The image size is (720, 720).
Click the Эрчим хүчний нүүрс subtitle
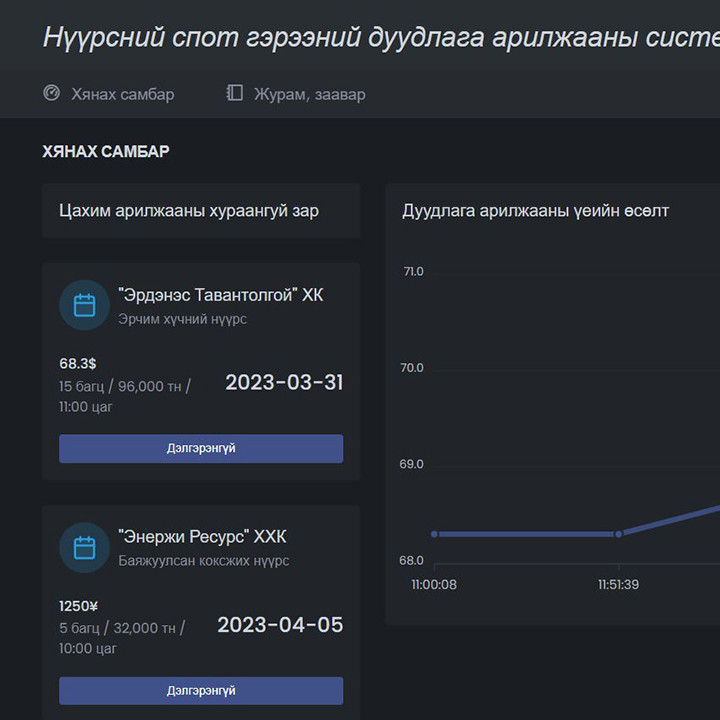click(x=182, y=319)
